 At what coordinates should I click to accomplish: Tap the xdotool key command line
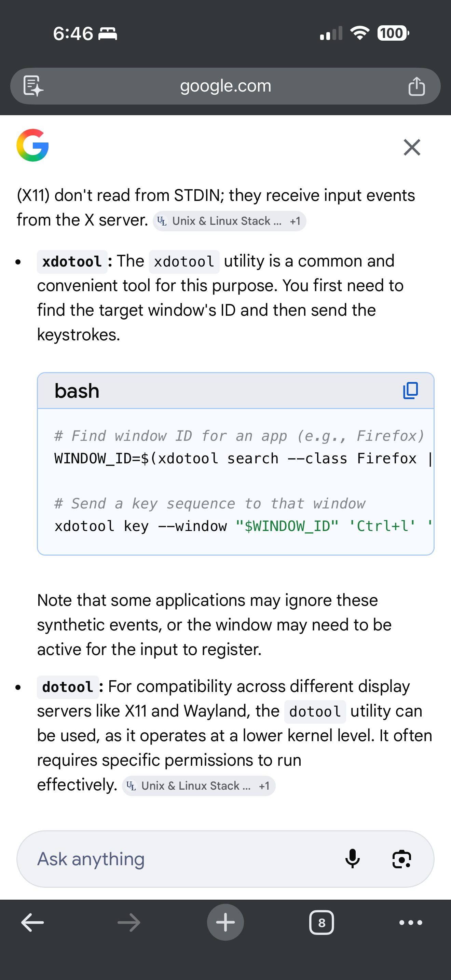[236, 527]
